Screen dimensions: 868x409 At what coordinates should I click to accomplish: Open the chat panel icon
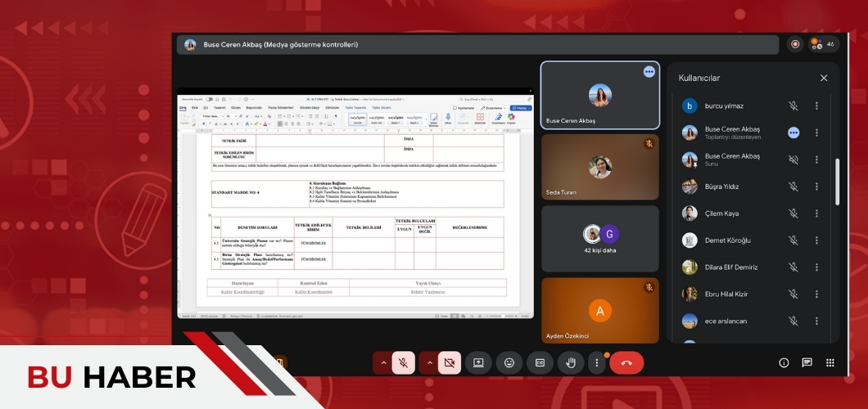pyautogui.click(x=807, y=362)
